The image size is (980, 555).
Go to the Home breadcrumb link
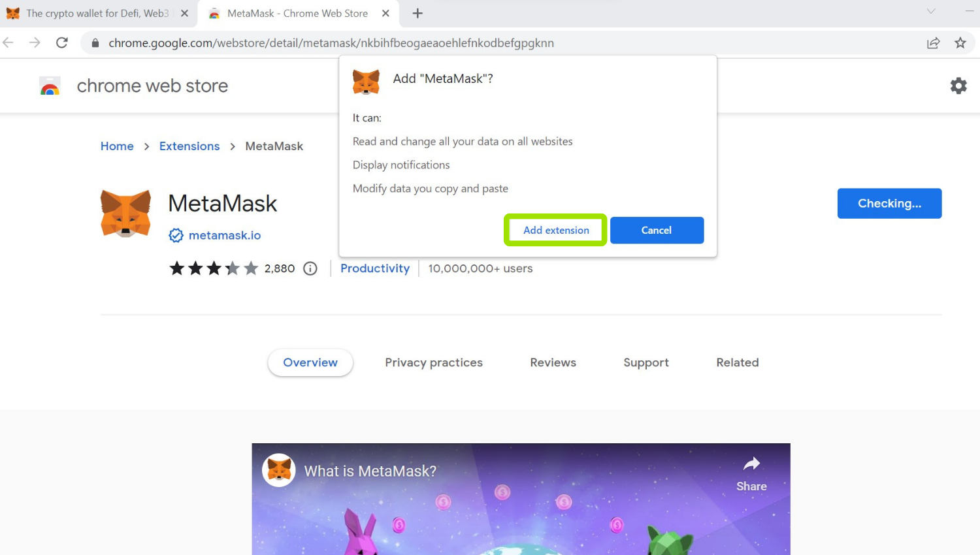coord(117,146)
